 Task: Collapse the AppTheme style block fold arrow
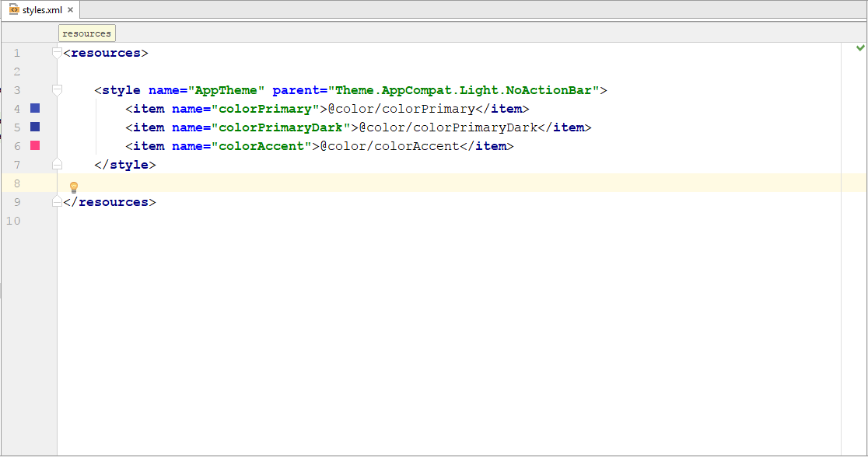(x=56, y=89)
